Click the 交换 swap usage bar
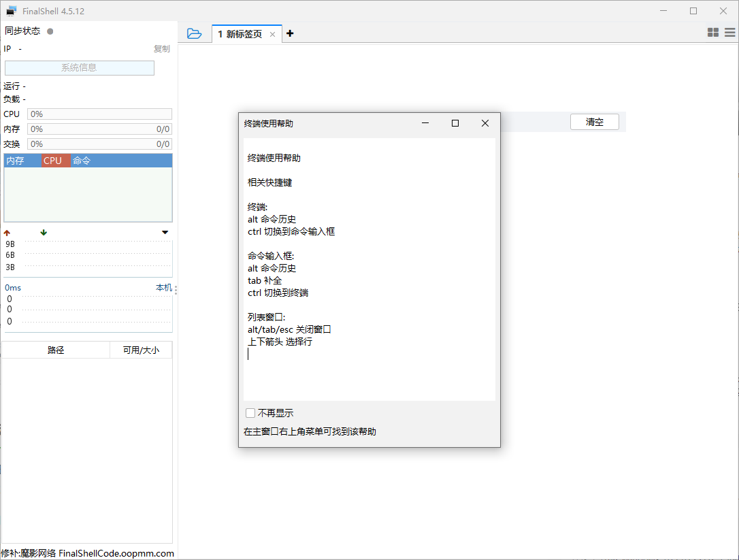 pyautogui.click(x=99, y=144)
